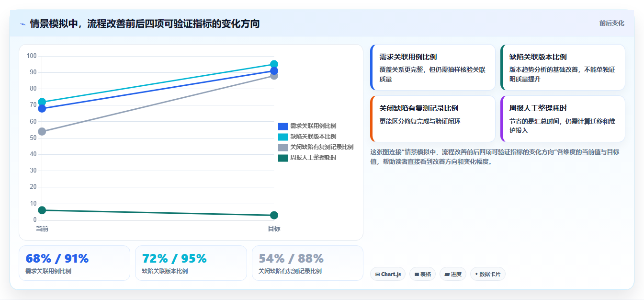Toggle the 关闭缺陷有复测记录比例 legend swatch
The height and width of the screenshot is (300, 644).
283,147
